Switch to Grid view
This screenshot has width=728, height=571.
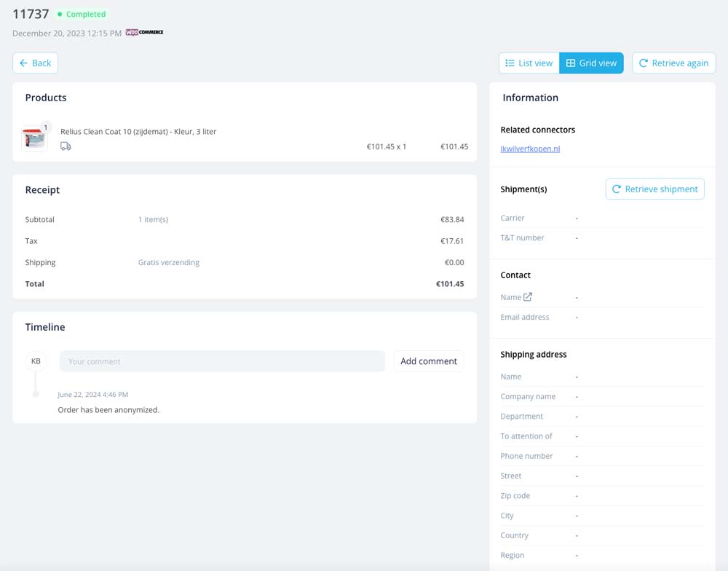coord(591,63)
